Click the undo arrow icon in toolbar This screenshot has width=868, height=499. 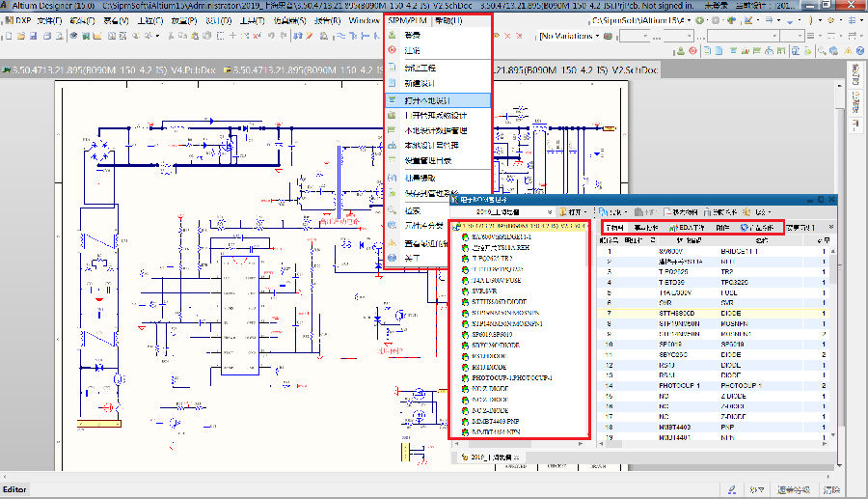(x=272, y=36)
